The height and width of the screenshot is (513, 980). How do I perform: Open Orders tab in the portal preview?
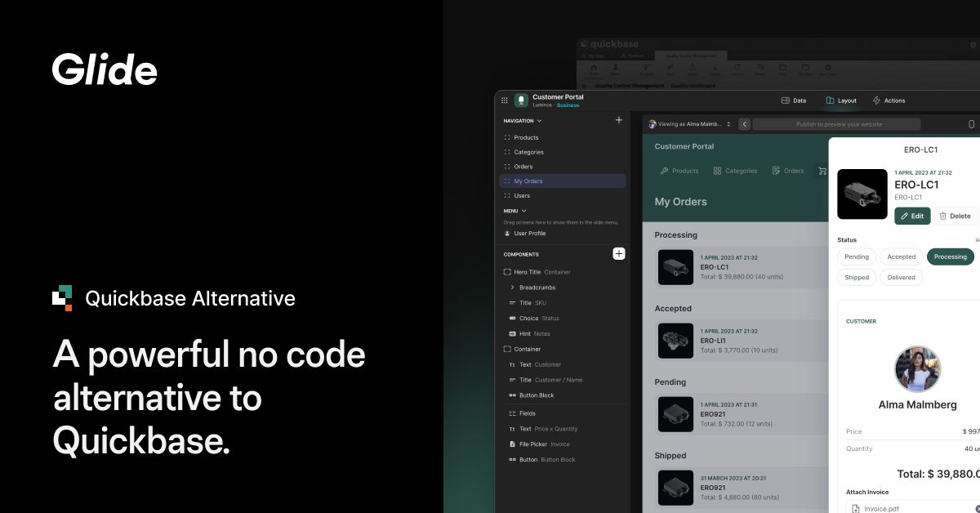coord(787,171)
